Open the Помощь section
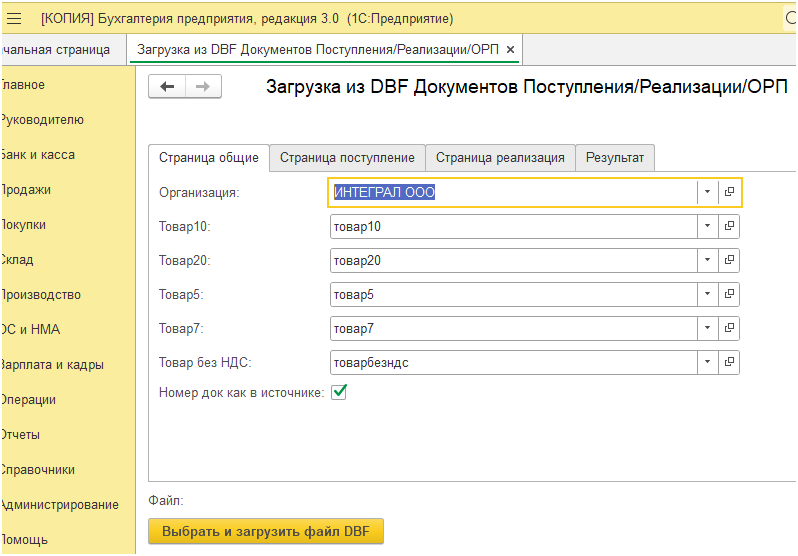 (x=24, y=540)
